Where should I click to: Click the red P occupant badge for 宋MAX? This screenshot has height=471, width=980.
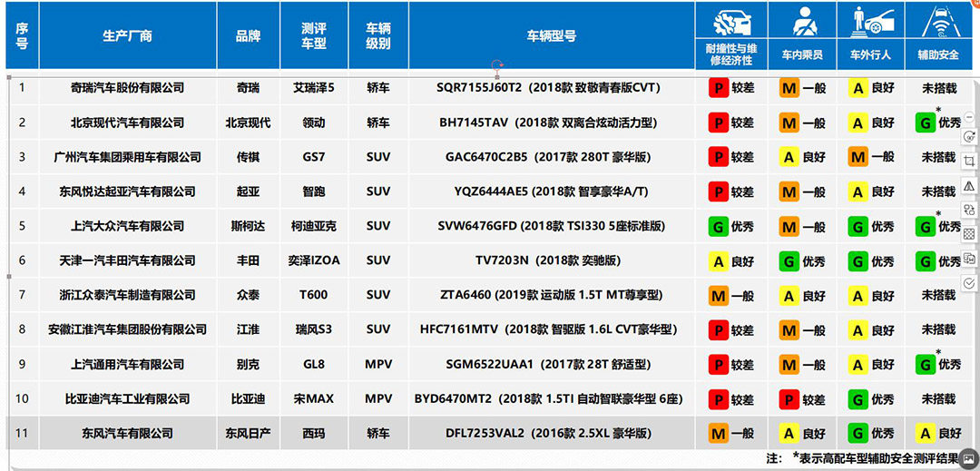[789, 399]
